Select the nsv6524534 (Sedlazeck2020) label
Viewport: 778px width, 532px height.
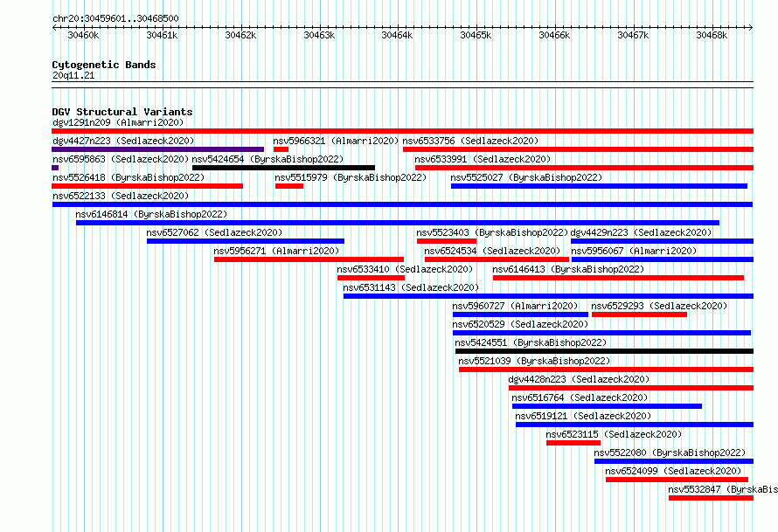(492, 251)
